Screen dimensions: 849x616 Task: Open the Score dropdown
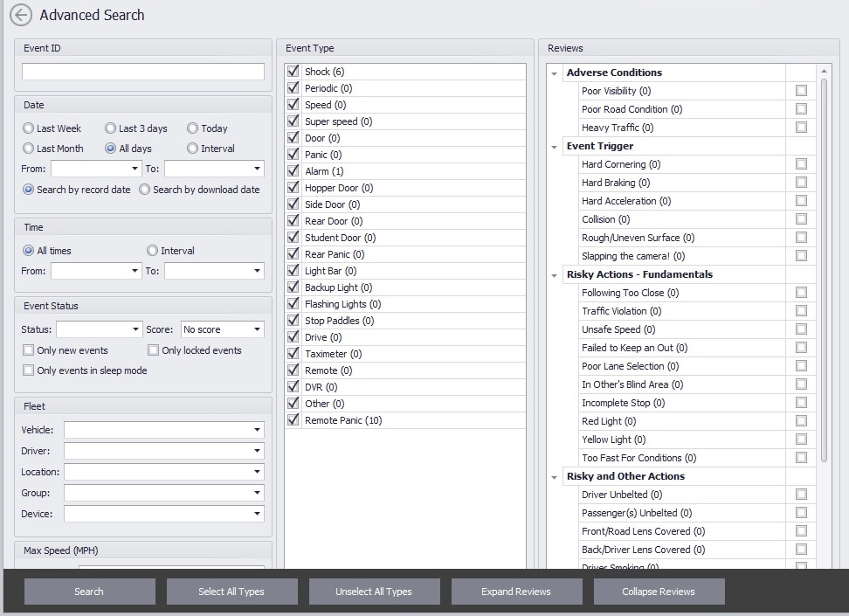click(x=222, y=329)
